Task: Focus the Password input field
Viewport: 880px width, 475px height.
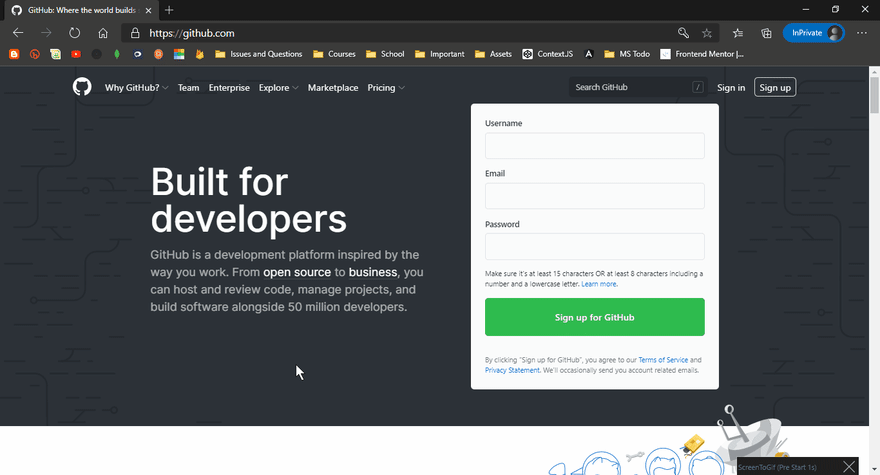Action: (x=594, y=246)
